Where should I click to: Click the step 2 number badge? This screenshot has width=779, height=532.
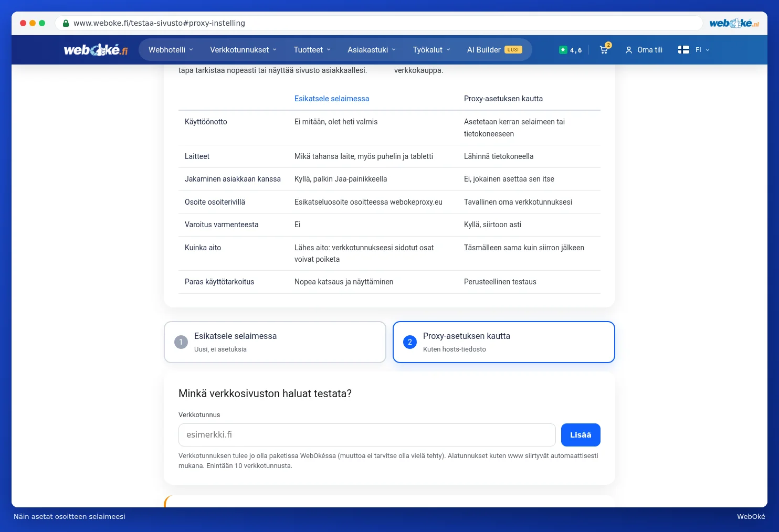(410, 342)
